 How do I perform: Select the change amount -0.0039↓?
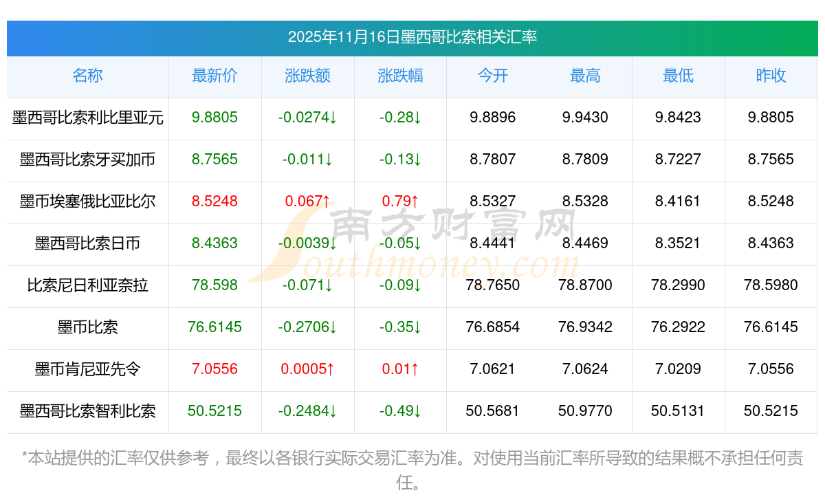click(x=308, y=243)
